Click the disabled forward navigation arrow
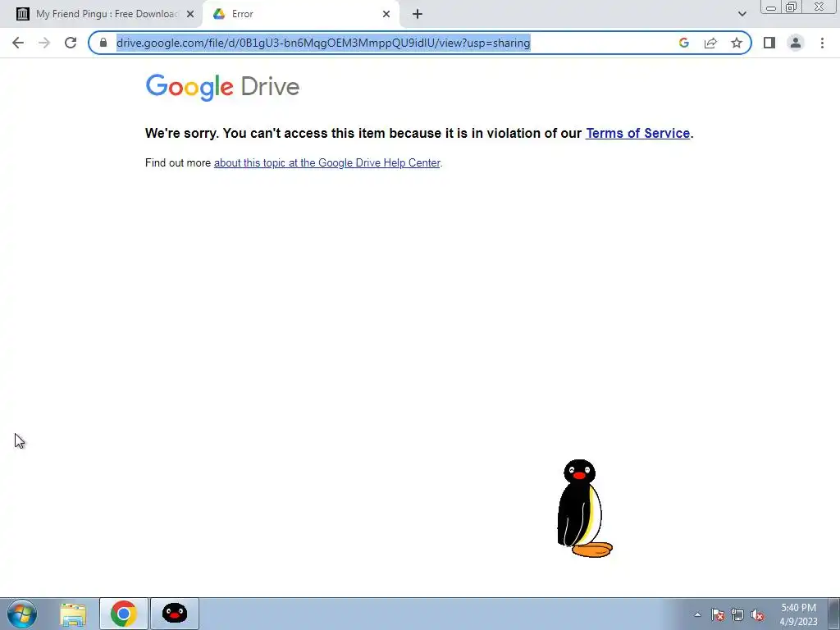Screen dimensions: 840x630 pyautogui.click(x=44, y=43)
